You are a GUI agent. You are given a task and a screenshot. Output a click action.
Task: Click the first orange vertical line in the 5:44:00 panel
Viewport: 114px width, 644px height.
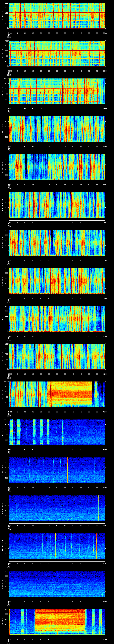pyautogui.click(x=34, y=508)
